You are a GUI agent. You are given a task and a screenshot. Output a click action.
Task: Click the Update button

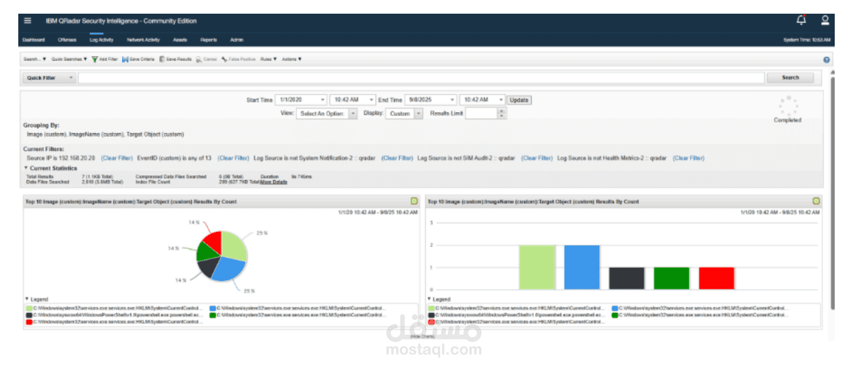[x=519, y=100]
